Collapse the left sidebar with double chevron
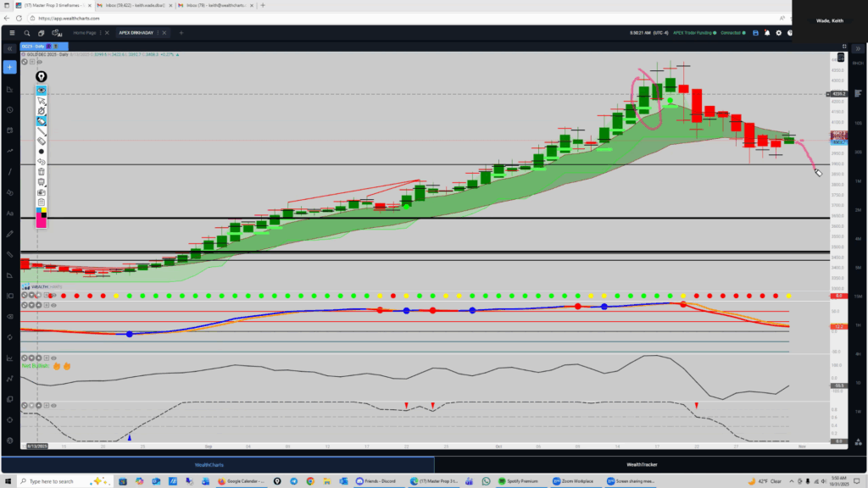 [9, 48]
